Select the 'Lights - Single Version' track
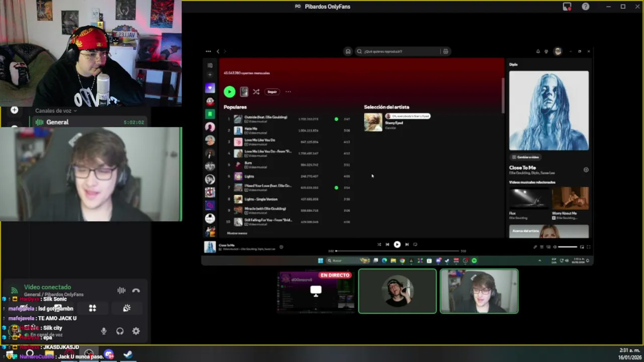 click(x=288, y=199)
